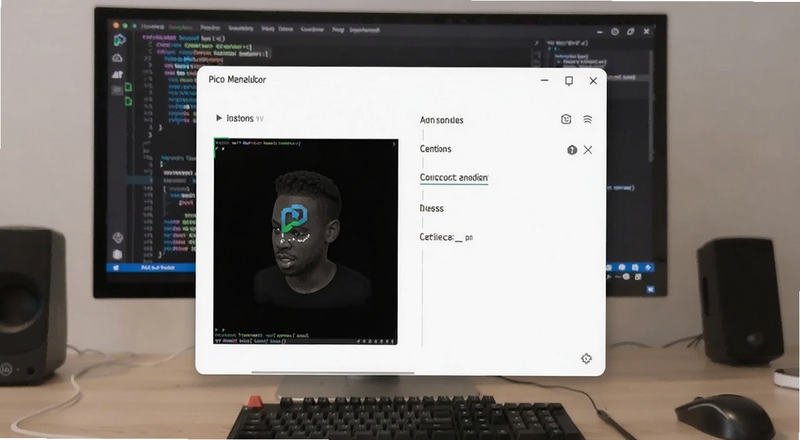800x440 pixels.
Task: Click the editor status bar's left corner icon
Action: (115, 267)
